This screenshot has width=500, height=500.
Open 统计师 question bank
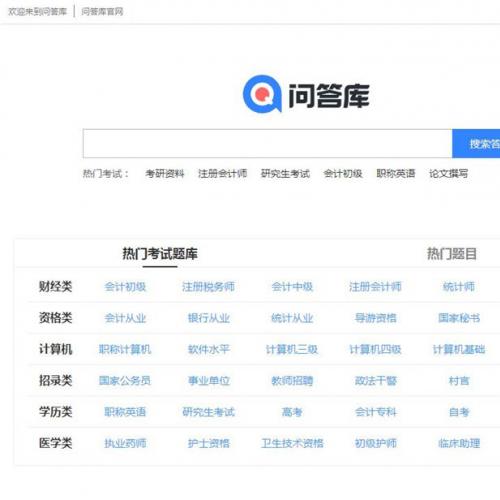pos(459,287)
